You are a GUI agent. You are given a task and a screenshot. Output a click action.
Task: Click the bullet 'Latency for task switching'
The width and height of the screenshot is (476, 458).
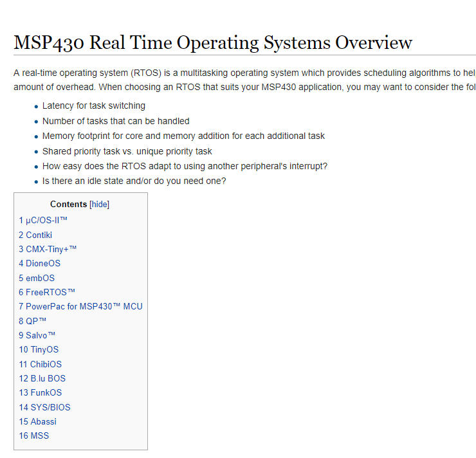[93, 105]
